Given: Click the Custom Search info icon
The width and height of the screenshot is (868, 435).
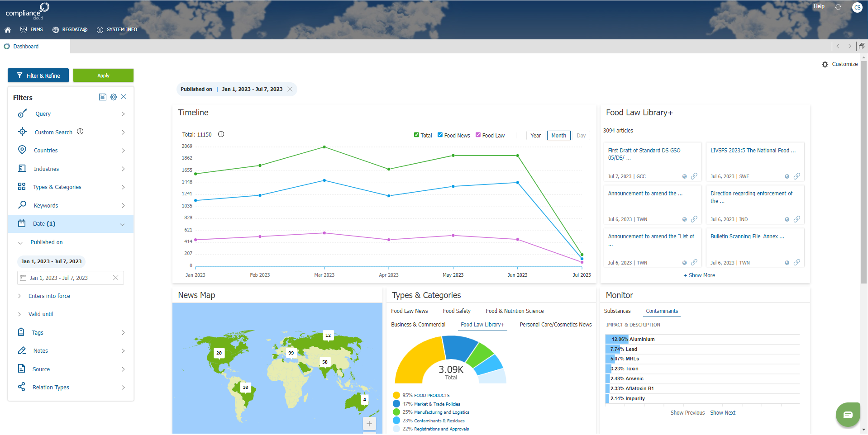Looking at the screenshot, I should 81,132.
